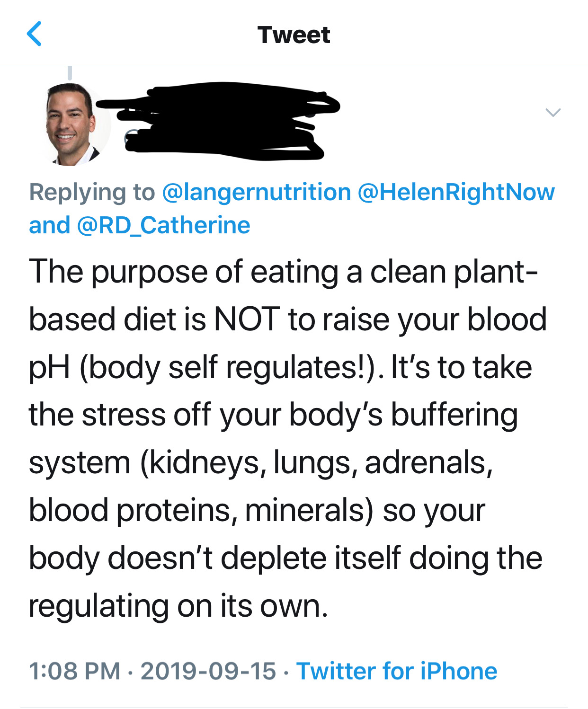Open the @langernutrition profile mention
This screenshot has height=709, width=588.
(256, 192)
